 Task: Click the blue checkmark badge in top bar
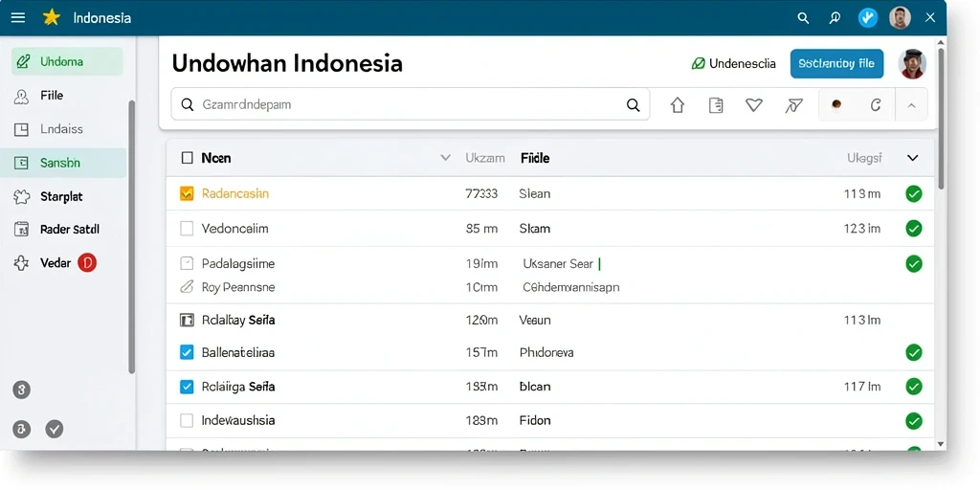[x=867, y=18]
